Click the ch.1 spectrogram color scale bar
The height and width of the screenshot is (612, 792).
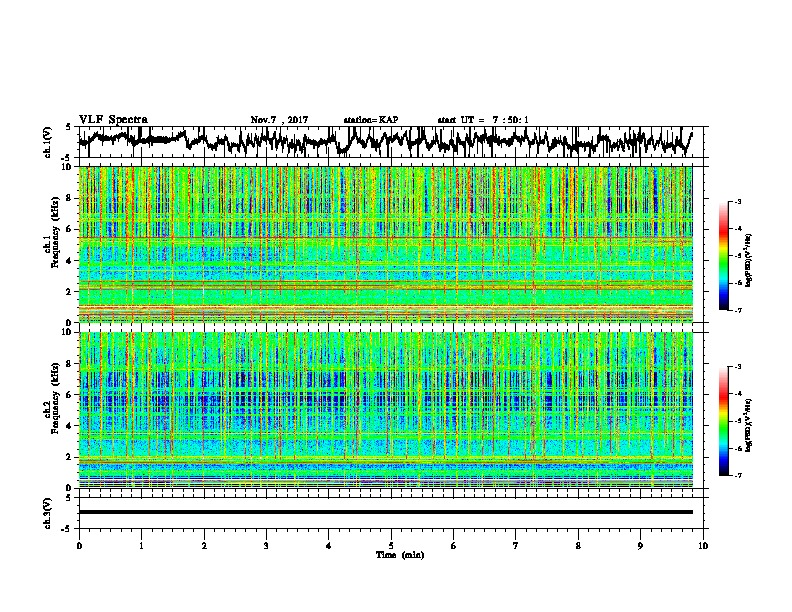coord(723,256)
